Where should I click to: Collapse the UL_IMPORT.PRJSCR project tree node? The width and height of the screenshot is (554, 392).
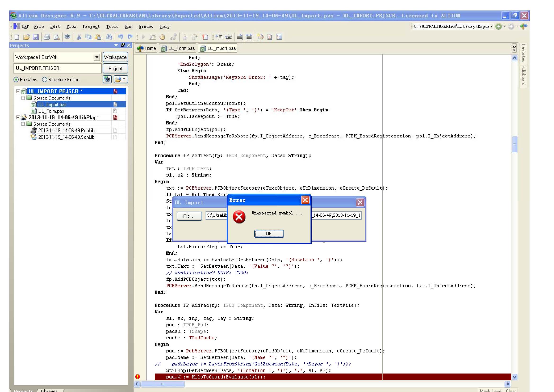(x=18, y=91)
